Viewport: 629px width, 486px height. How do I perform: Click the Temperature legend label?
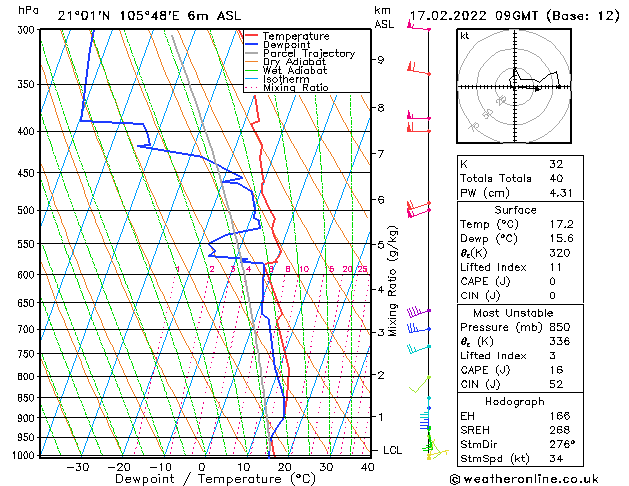tap(296, 36)
